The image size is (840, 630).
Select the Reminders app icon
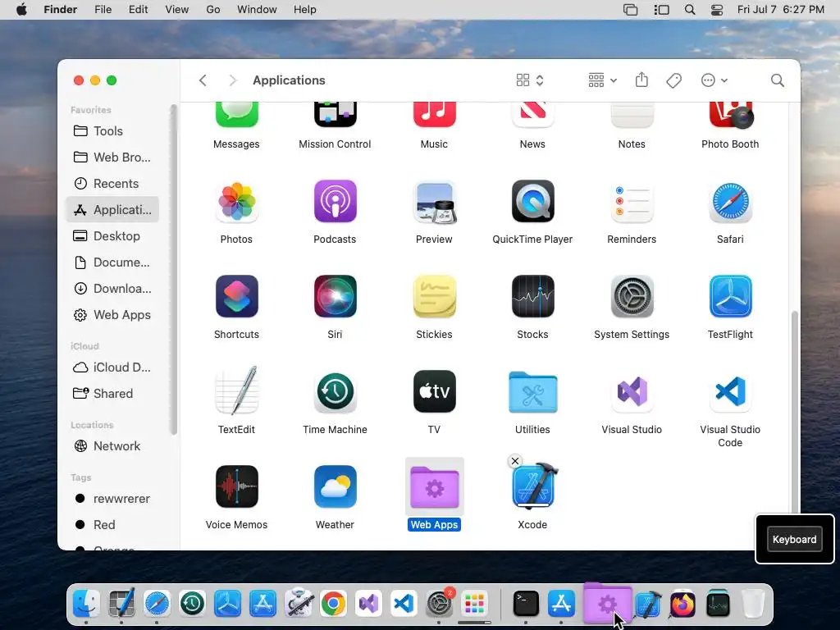pos(632,203)
